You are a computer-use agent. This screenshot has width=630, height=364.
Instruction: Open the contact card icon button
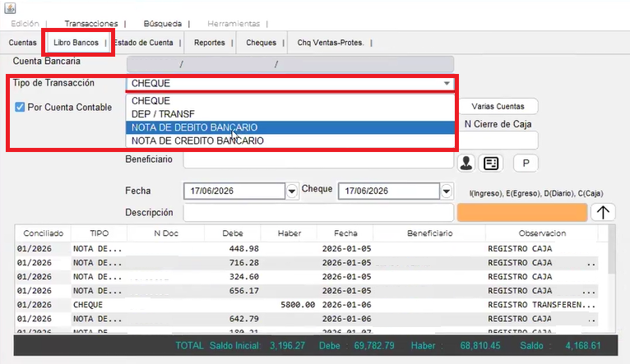(x=491, y=163)
